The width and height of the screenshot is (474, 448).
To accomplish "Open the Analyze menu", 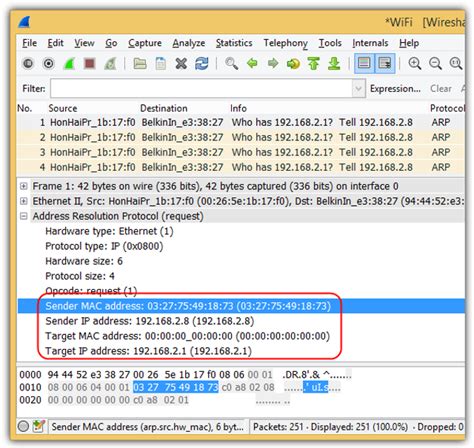I will click(x=189, y=43).
